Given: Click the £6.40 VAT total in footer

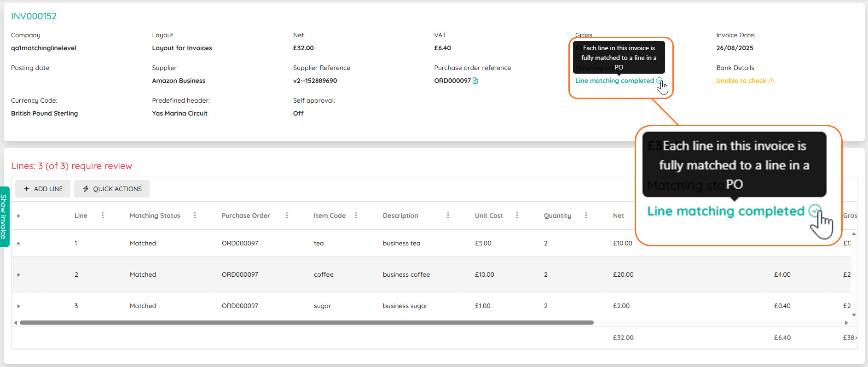Looking at the screenshot, I should pyautogui.click(x=782, y=338).
